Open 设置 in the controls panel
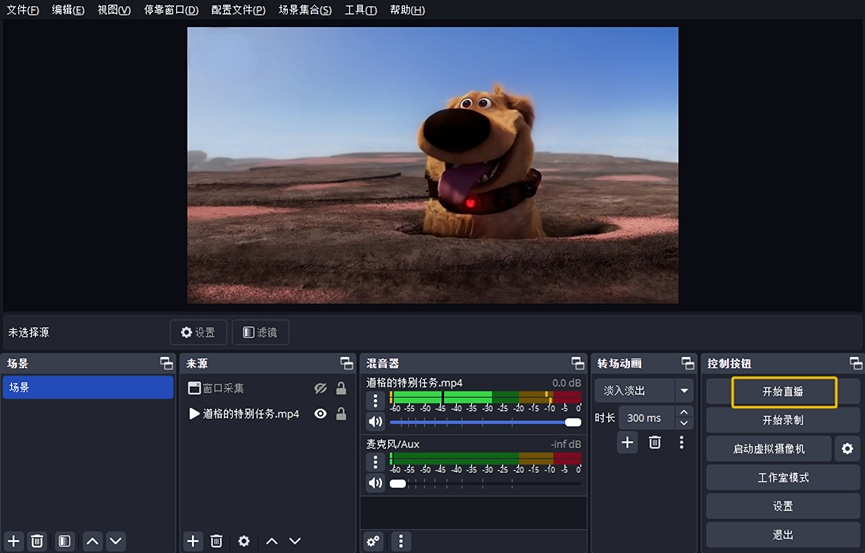The image size is (865, 553). [783, 507]
